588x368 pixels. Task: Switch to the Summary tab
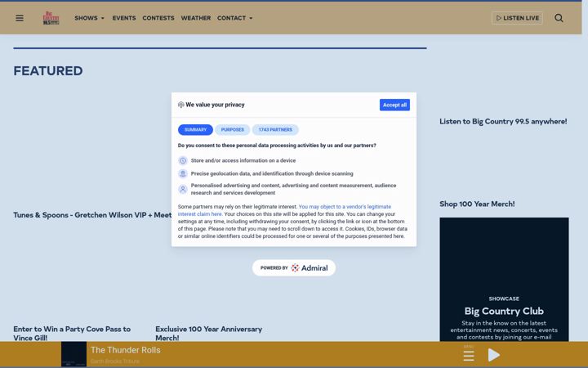coord(195,129)
